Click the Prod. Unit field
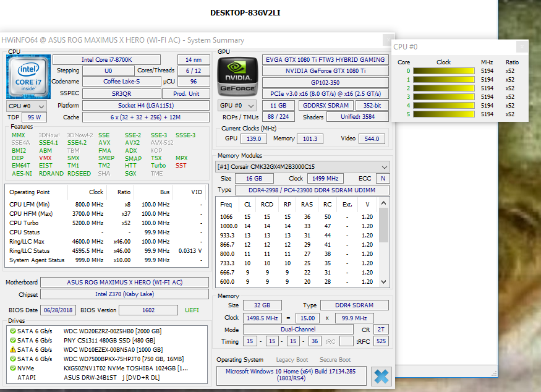This screenshot has height=392, width=541. coord(186,93)
